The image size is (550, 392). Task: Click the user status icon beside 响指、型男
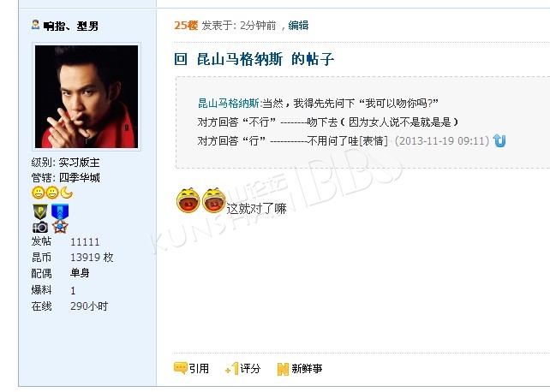35,25
